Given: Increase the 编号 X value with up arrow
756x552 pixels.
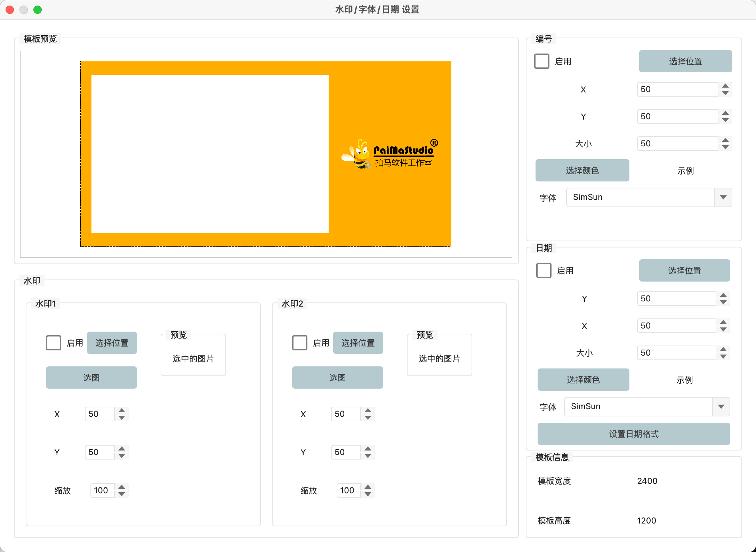Looking at the screenshot, I should 725,86.
